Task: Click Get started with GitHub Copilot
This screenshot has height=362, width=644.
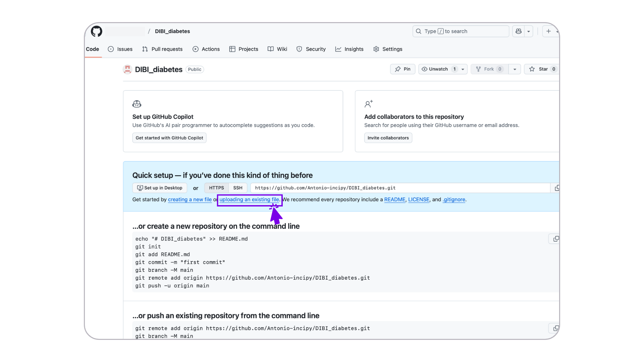Action: pyautogui.click(x=169, y=138)
